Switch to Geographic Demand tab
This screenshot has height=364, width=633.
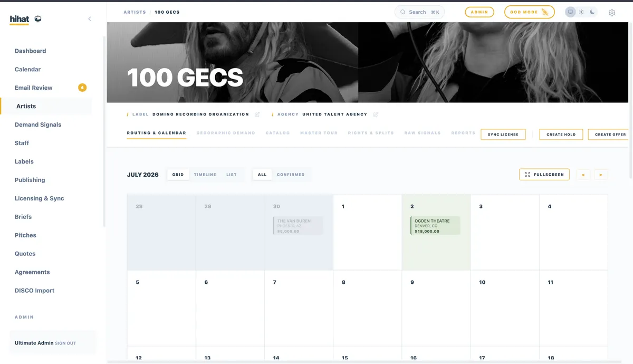(x=226, y=133)
